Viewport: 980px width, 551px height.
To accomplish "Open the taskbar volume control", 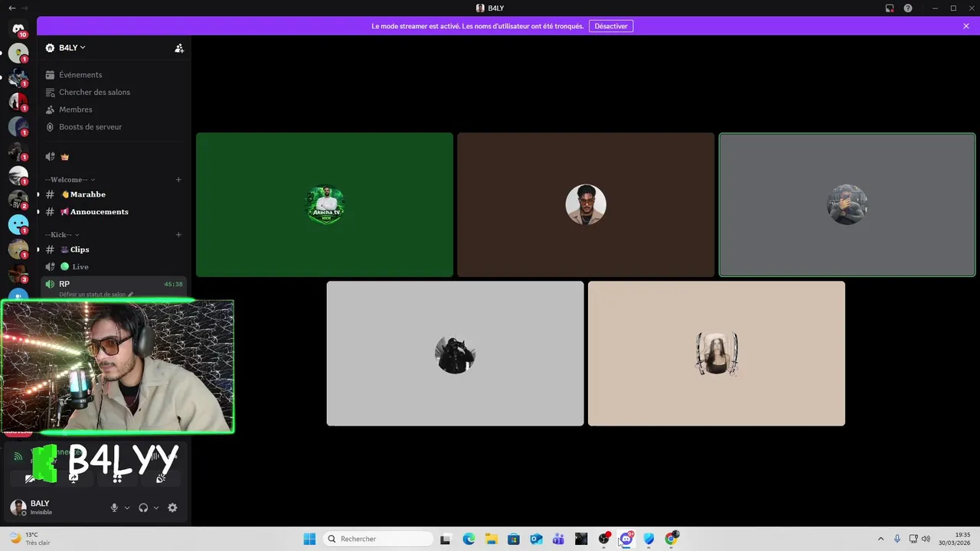I will (x=926, y=539).
